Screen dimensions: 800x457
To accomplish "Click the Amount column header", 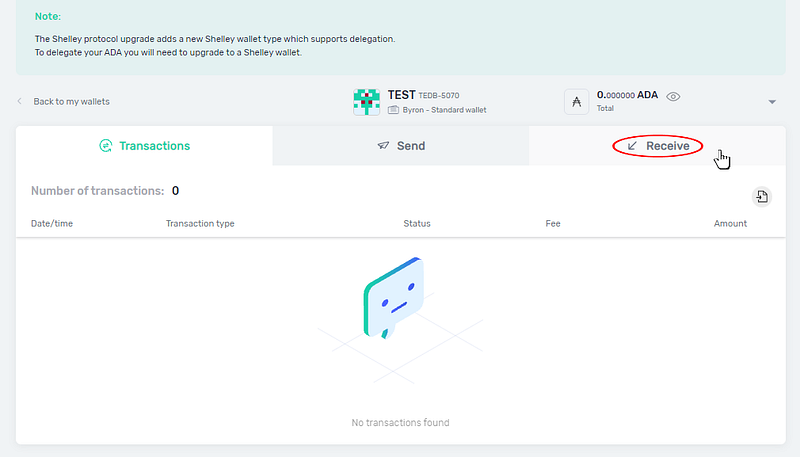I will click(x=730, y=223).
